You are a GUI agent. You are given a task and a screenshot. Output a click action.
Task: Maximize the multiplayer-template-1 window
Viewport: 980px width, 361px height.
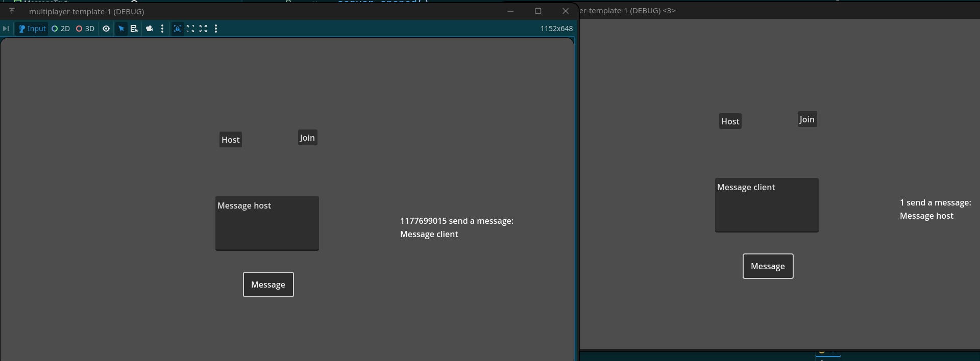point(538,11)
